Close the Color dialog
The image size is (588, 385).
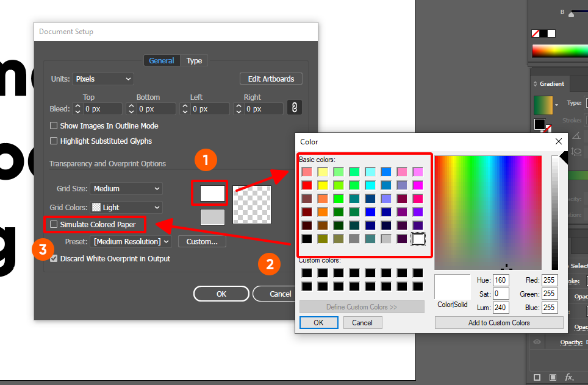(558, 141)
